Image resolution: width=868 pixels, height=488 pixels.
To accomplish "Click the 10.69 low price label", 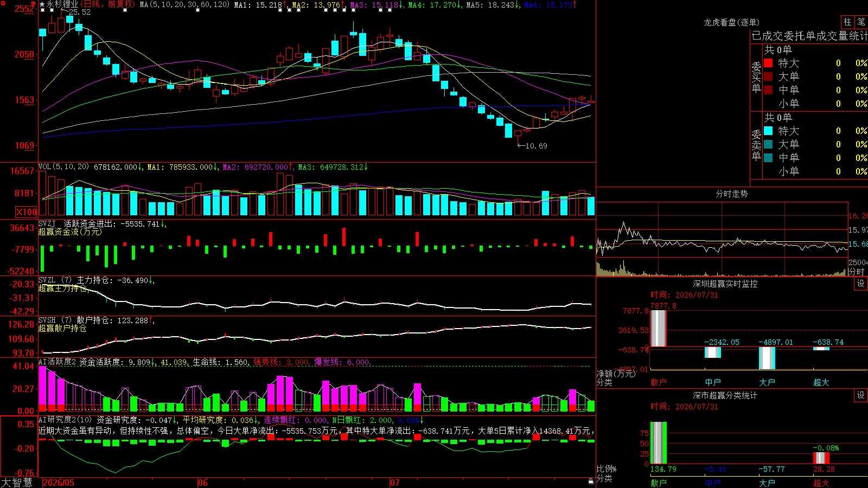I will pos(537,146).
